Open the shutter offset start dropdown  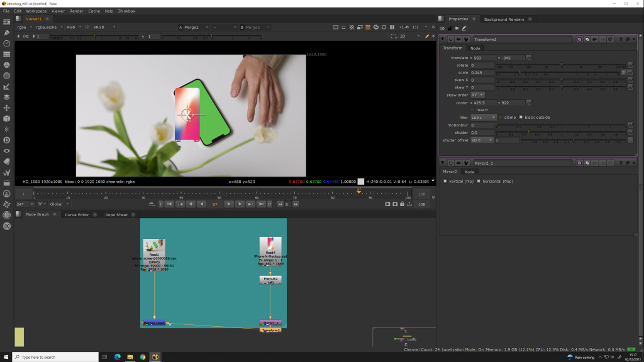pos(482,140)
